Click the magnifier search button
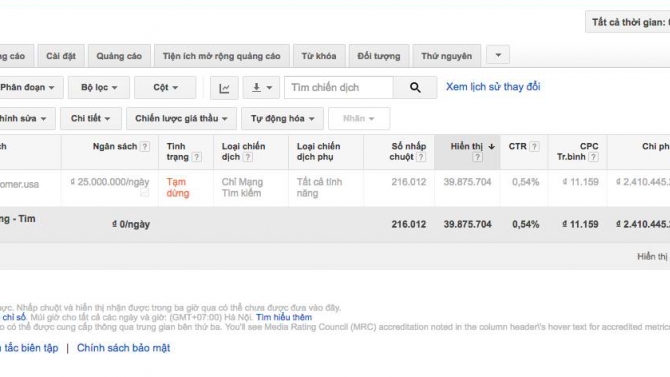The height and width of the screenshot is (377, 670). [x=415, y=88]
